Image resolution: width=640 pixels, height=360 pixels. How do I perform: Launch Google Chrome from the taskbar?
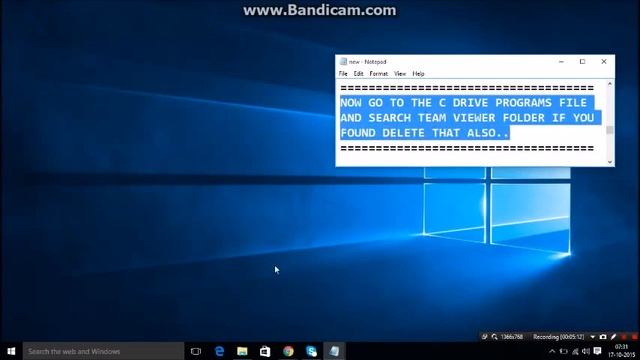click(288, 351)
